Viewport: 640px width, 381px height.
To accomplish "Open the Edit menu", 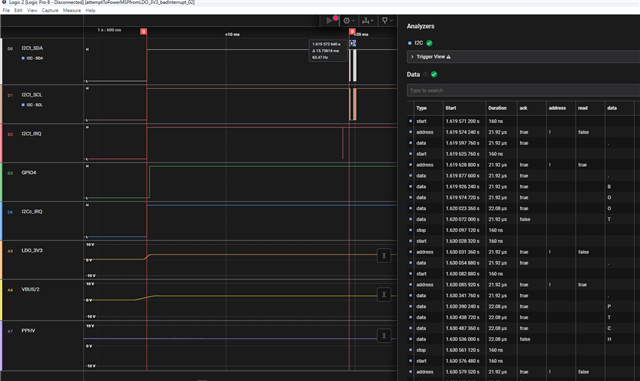I will point(18,10).
